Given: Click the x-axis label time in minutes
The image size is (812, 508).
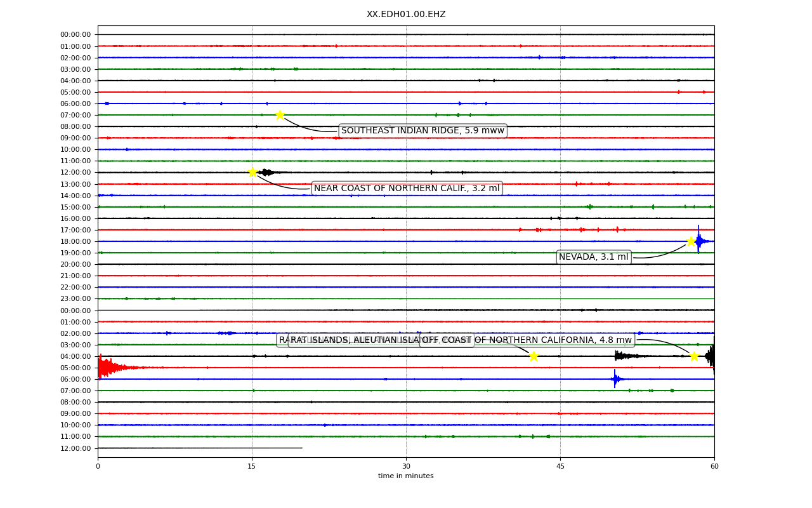Looking at the screenshot, I should (x=406, y=476).
